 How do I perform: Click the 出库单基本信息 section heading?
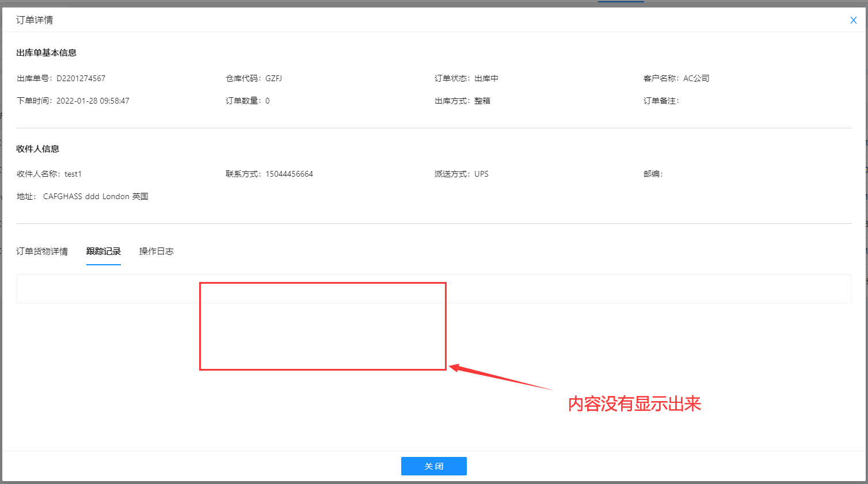(46, 53)
